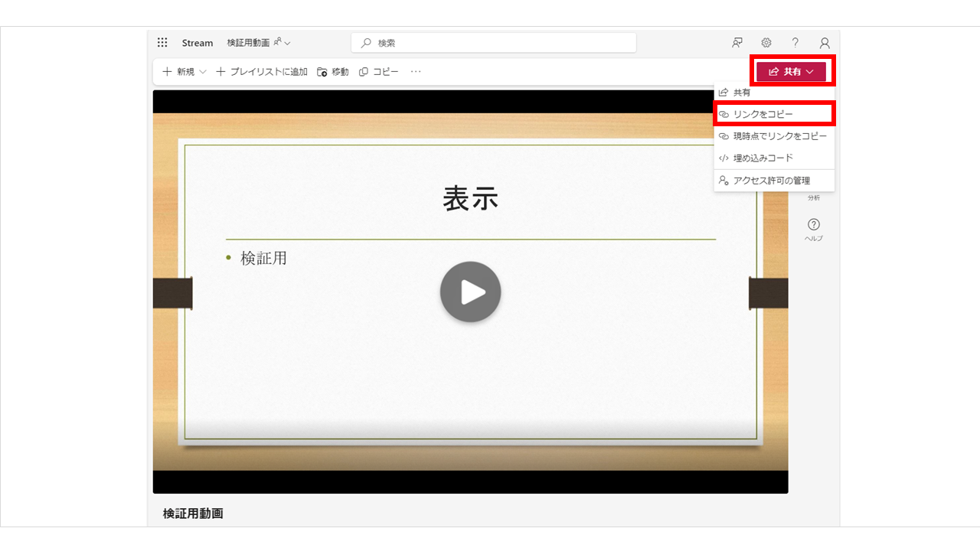Screen dimensions: 980x551
Task: Open the help question mark in header
Action: [x=795, y=43]
